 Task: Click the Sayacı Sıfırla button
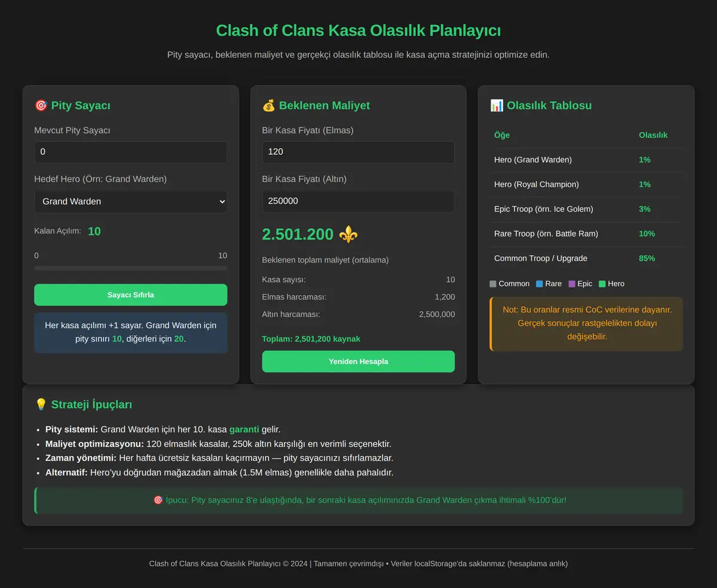coord(131,295)
